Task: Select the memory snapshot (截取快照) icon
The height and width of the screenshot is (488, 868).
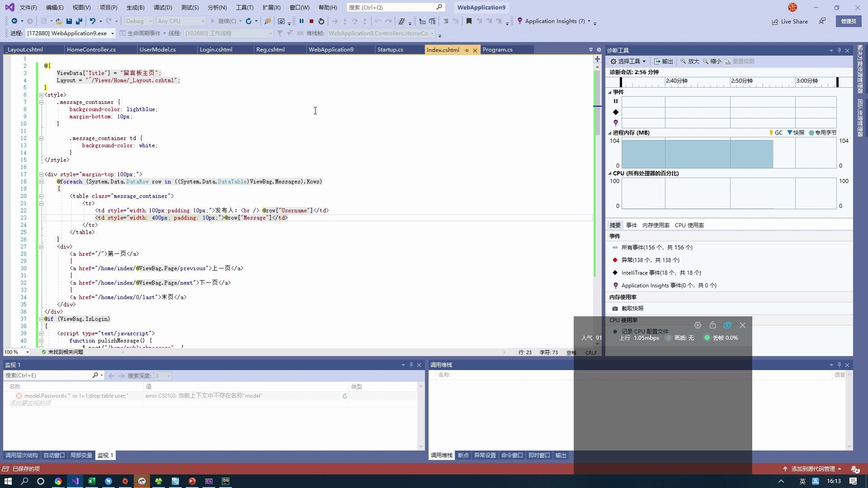Action: pos(616,308)
